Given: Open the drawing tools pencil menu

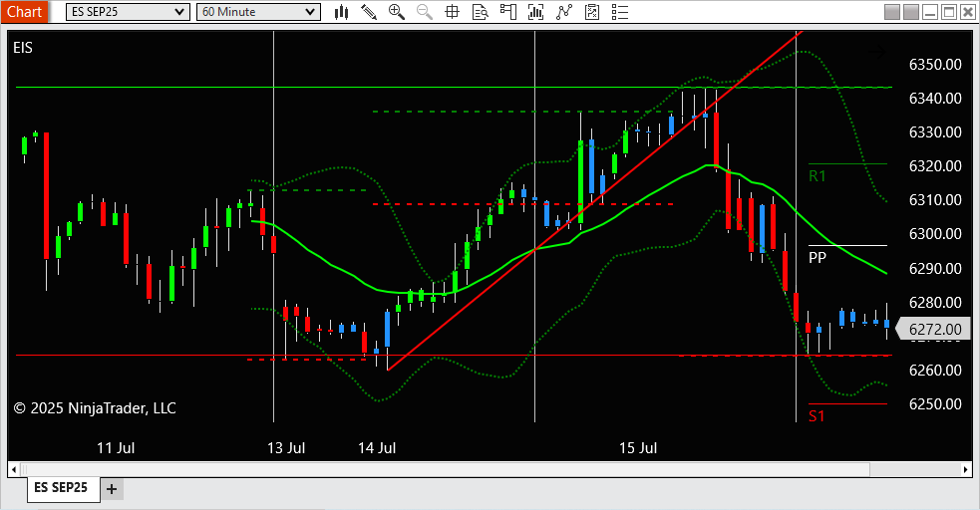Looking at the screenshot, I should tap(369, 12).
